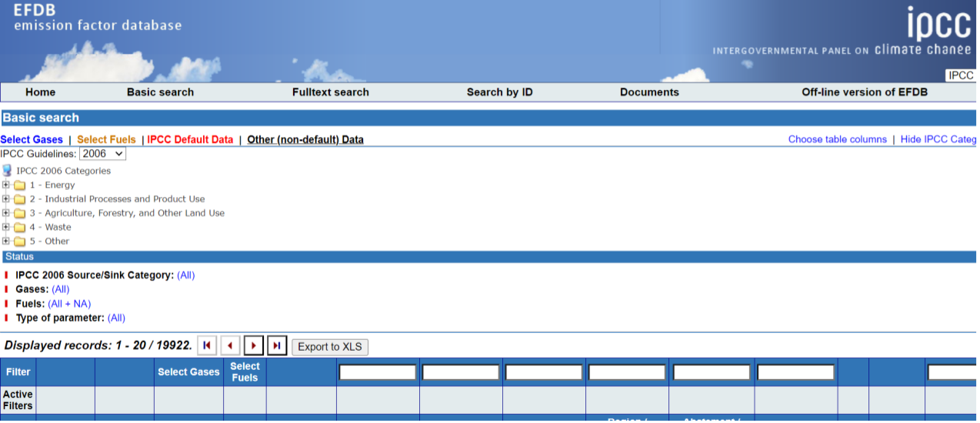Viewport: 980px width, 423px height.
Task: Click the IPCC 2006 Categories root icon
Action: coord(7,171)
